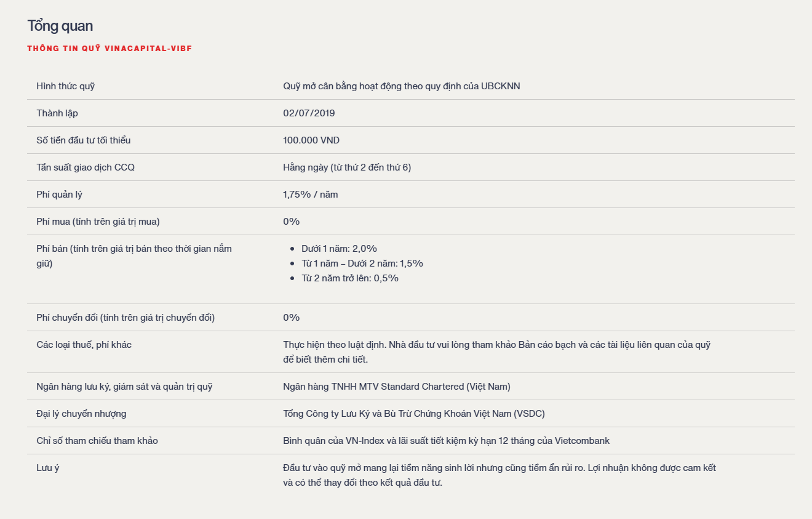Screen dimensions: 812x519
Task: Click the "Từ 1 năm – Dưới 2 năm: 1,5%" bullet
Action: 362,264
